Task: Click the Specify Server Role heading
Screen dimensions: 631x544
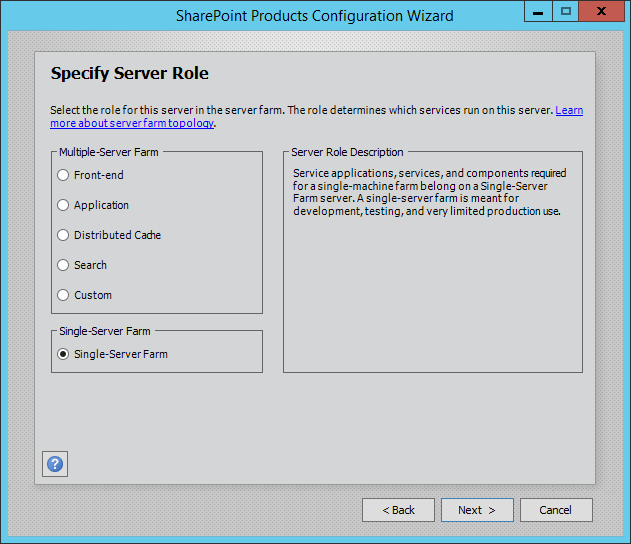Action: coord(129,74)
